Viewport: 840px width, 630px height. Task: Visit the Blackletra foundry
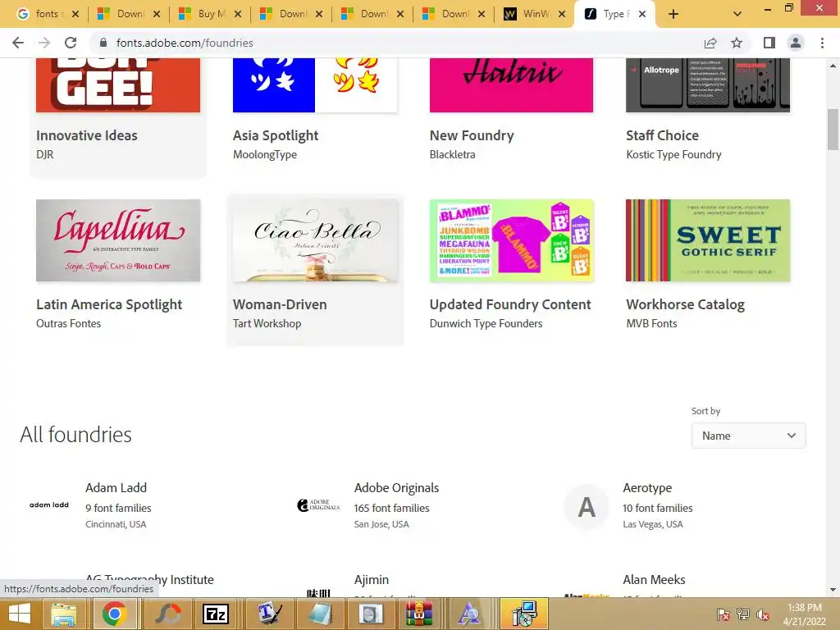(x=452, y=155)
